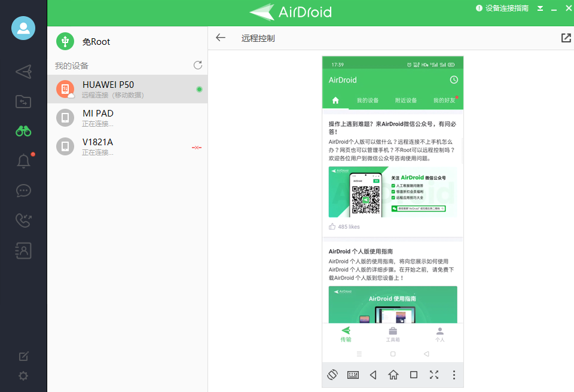574x392 pixels.
Task: Open the Files folder icon in sidebar
Action: pos(23,102)
